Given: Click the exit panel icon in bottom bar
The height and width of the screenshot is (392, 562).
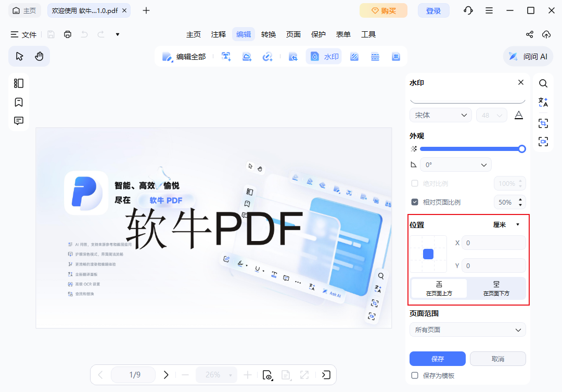Looking at the screenshot, I should (326, 375).
